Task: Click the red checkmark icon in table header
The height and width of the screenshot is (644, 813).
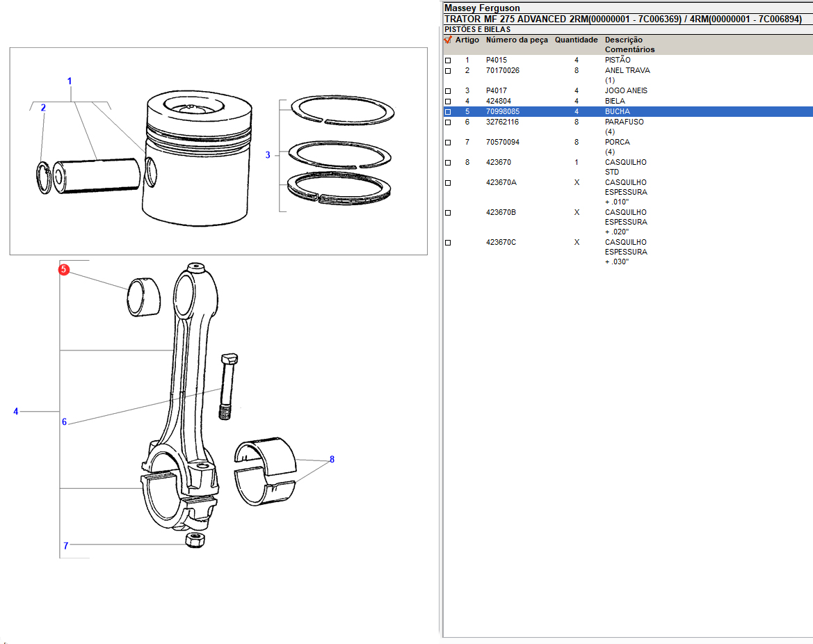Action: pos(448,40)
